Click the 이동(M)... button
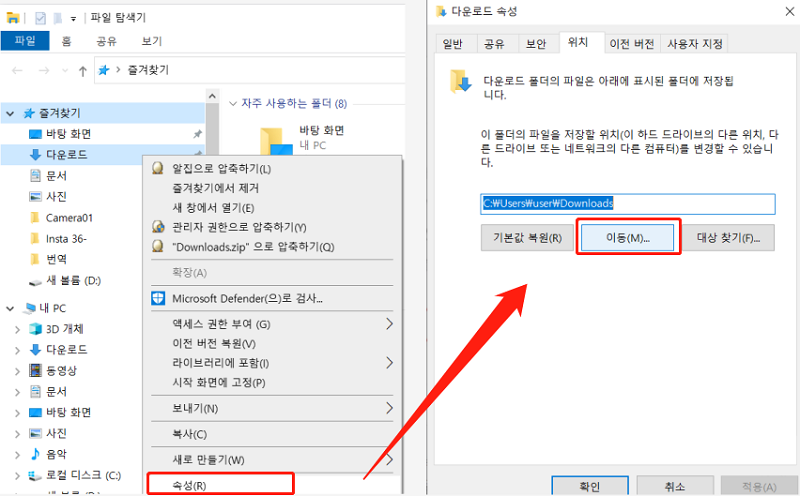Viewport: 800px width, 496px height. click(628, 238)
